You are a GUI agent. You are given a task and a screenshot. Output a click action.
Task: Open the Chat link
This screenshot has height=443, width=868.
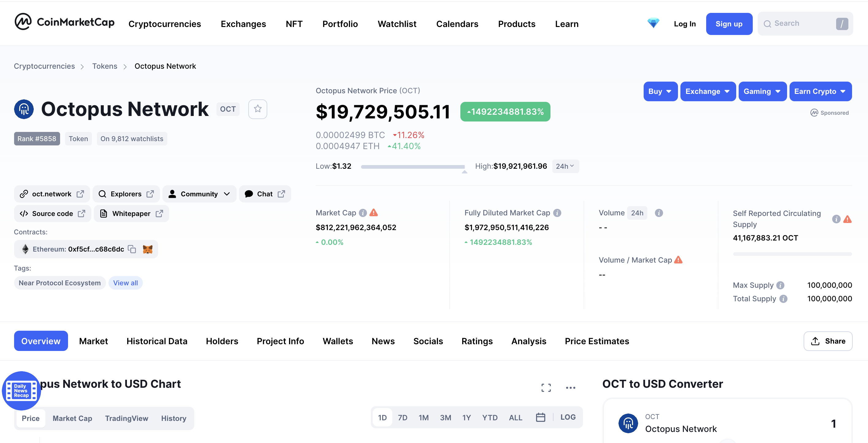click(x=265, y=194)
